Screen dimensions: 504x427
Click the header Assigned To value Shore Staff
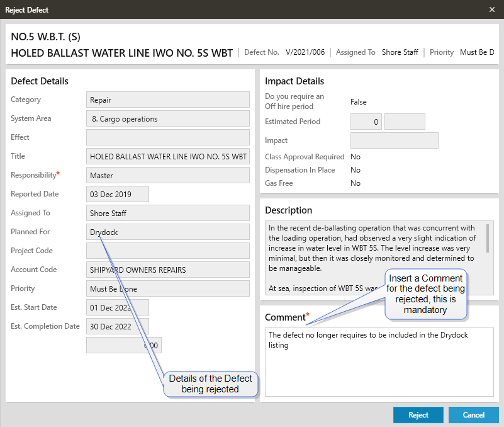tap(400, 52)
